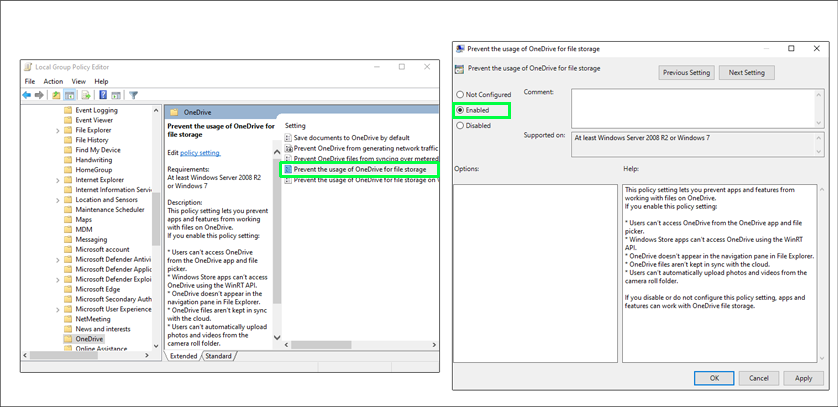Open the View menu
The image size is (838, 407).
[79, 81]
